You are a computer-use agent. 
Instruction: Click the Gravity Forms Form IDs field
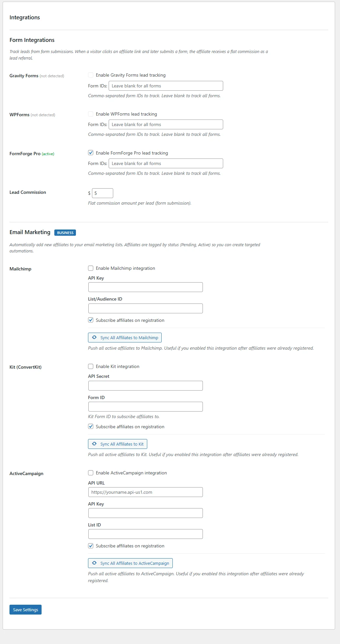coord(166,85)
